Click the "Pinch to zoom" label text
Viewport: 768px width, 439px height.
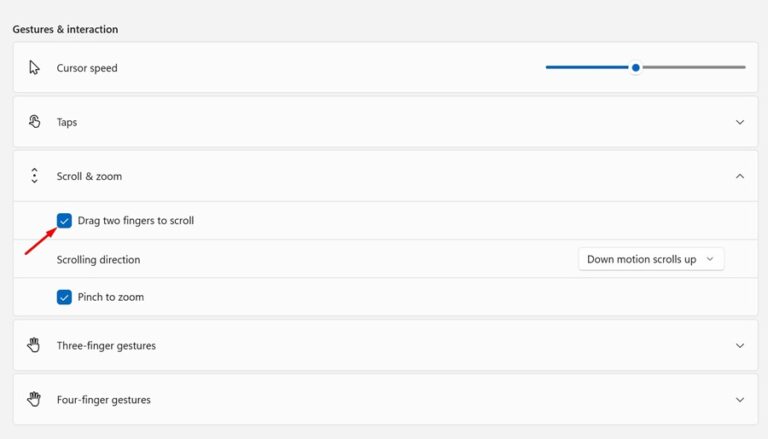[x=111, y=297]
